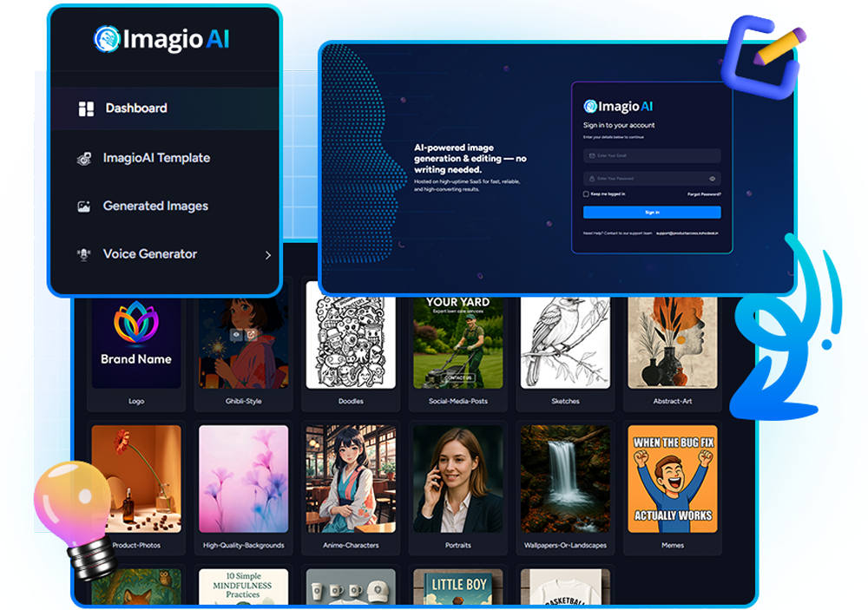Select the Little Boy book cover thumbnail

tap(458, 587)
